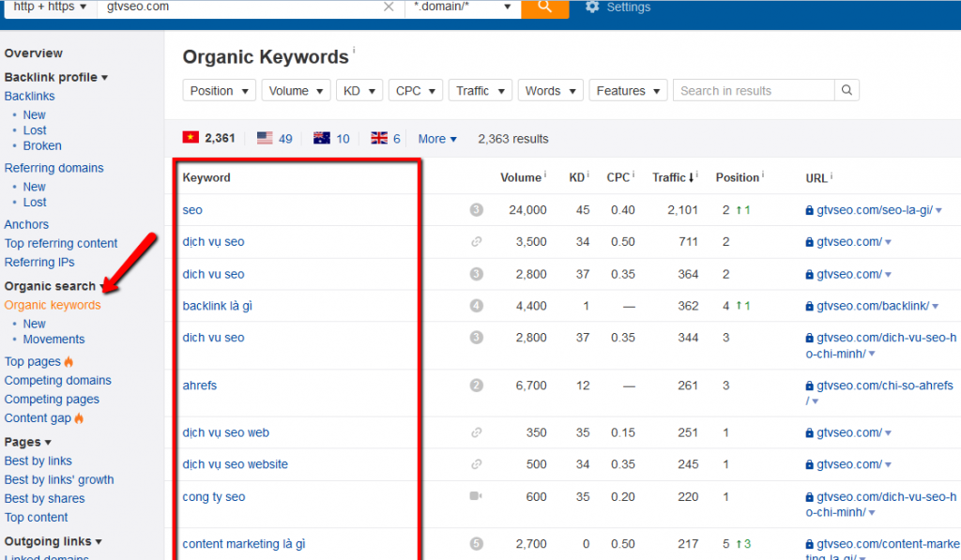Open the http + https protocol dropdown
The image size is (961, 560).
(49, 8)
